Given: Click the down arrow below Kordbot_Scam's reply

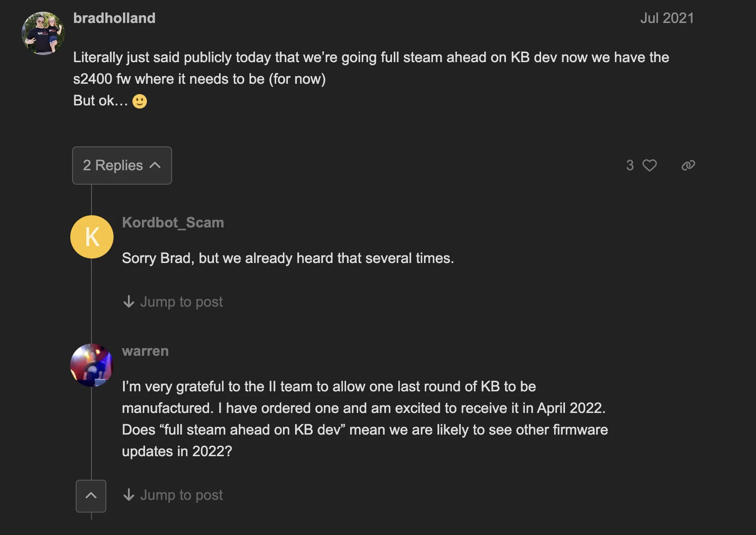Looking at the screenshot, I should (129, 302).
